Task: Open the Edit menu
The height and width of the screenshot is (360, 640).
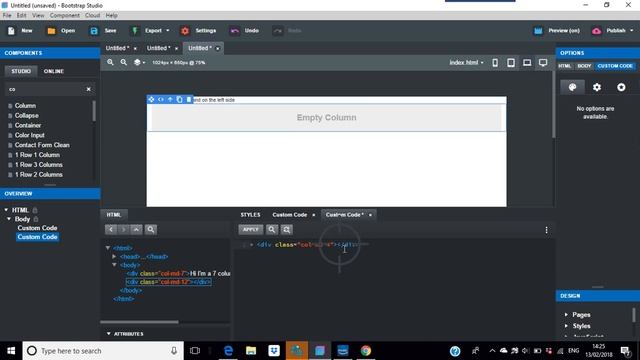Action: (22, 16)
